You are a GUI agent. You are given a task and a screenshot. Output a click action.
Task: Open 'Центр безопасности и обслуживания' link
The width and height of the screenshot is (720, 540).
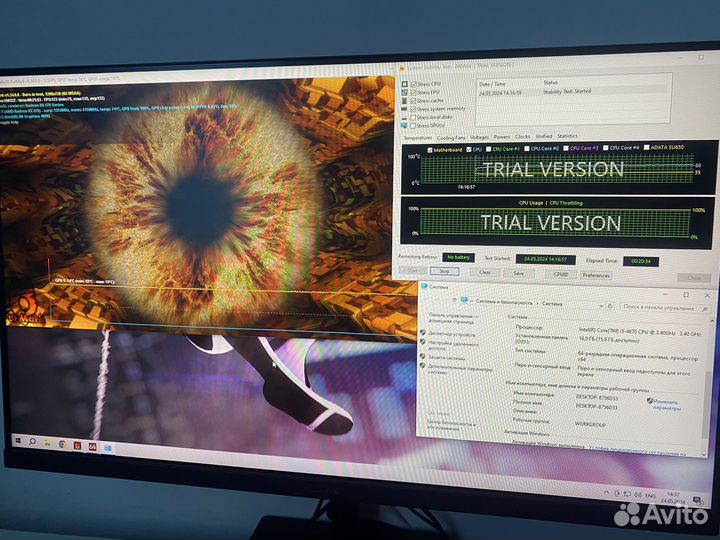(x=452, y=426)
